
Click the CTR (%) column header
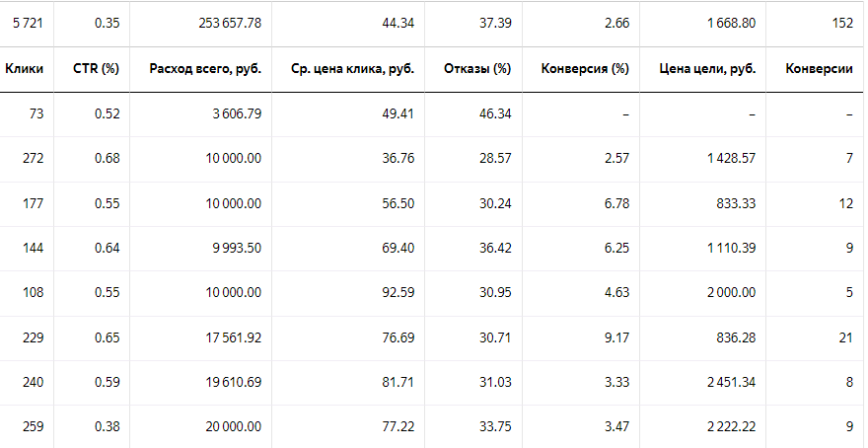pyautogui.click(x=96, y=69)
